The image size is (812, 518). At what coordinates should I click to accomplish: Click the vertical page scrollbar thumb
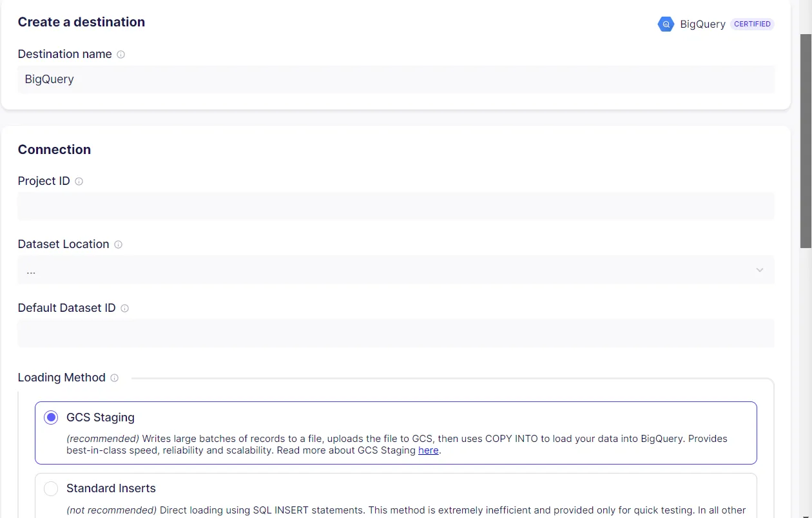click(806, 140)
